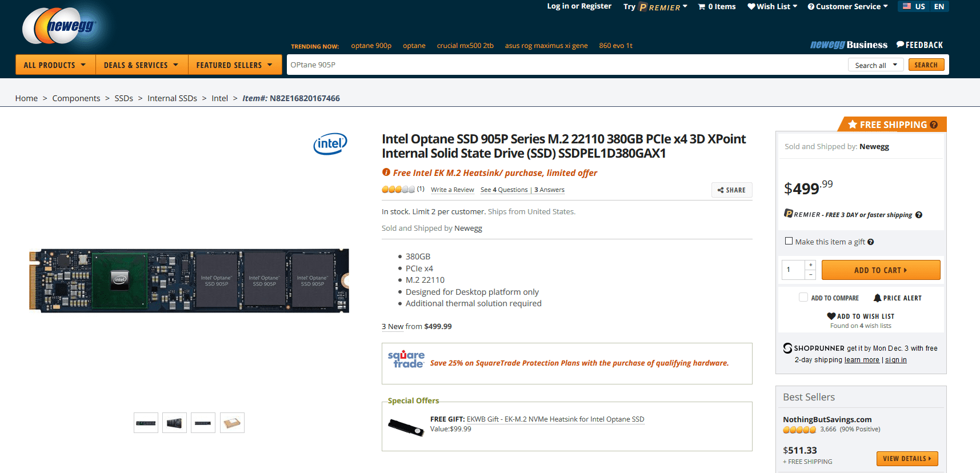Click the Price Alert bell icon
This screenshot has width=980, height=473.
[x=877, y=298]
